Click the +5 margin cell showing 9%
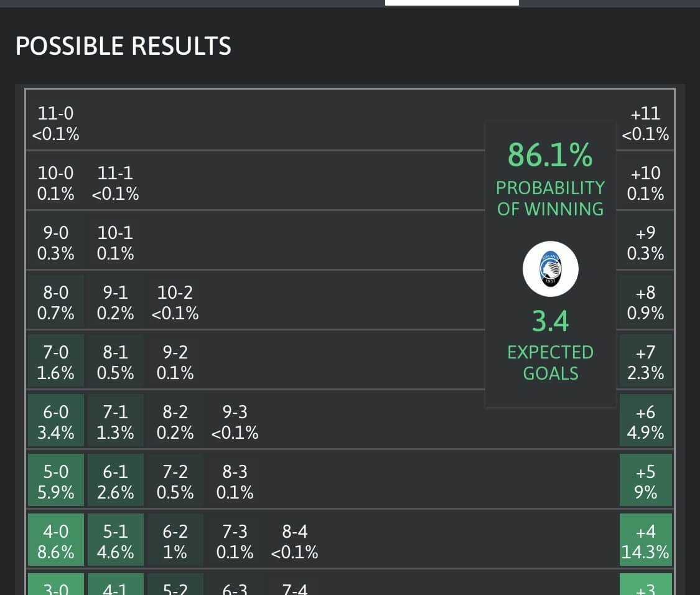This screenshot has width=700, height=595. 645,481
